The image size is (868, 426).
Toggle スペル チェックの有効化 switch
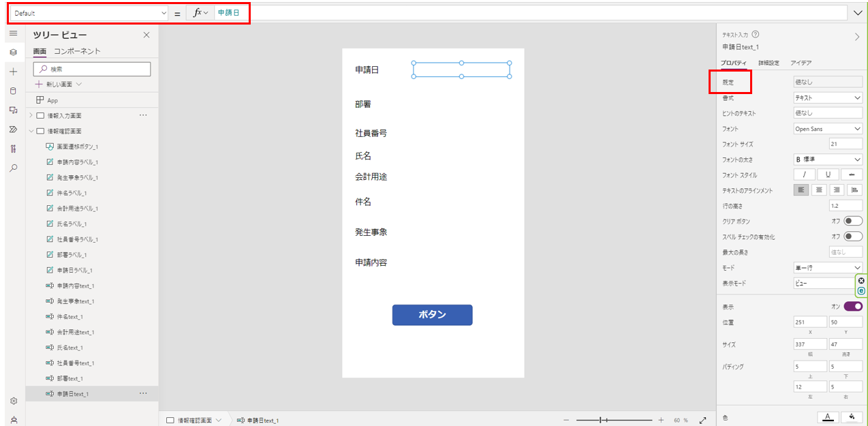(853, 237)
